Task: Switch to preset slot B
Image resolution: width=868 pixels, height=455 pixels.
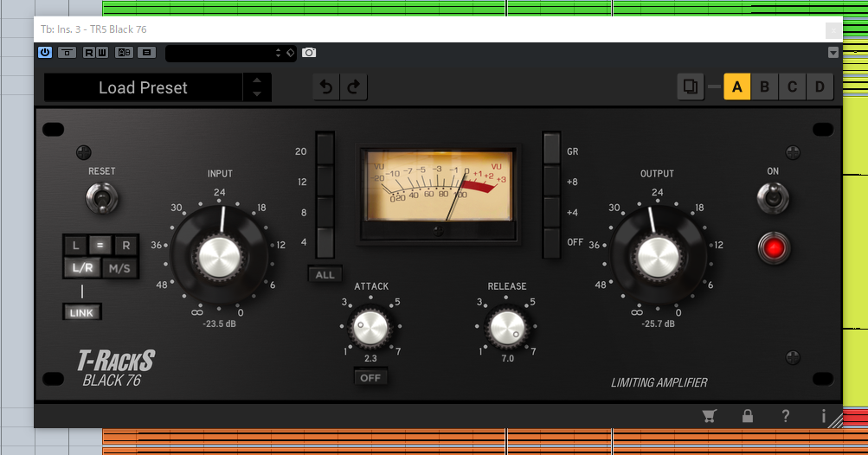Action: click(x=764, y=87)
